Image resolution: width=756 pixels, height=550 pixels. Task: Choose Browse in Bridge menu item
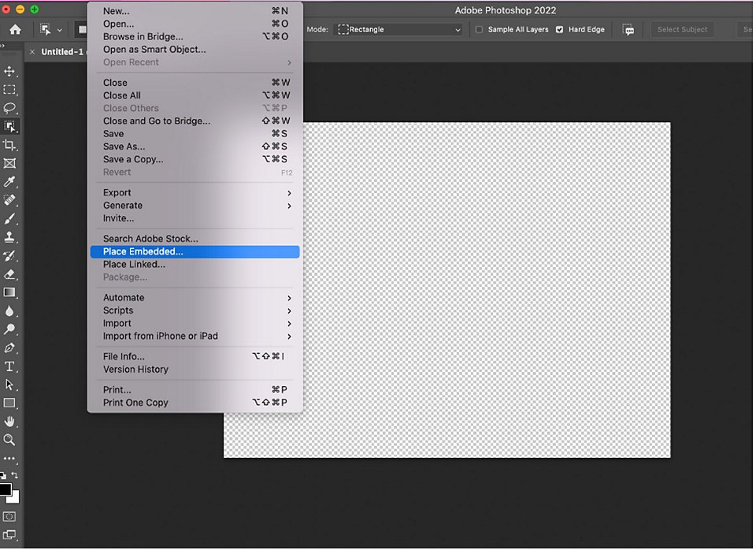(x=196, y=37)
